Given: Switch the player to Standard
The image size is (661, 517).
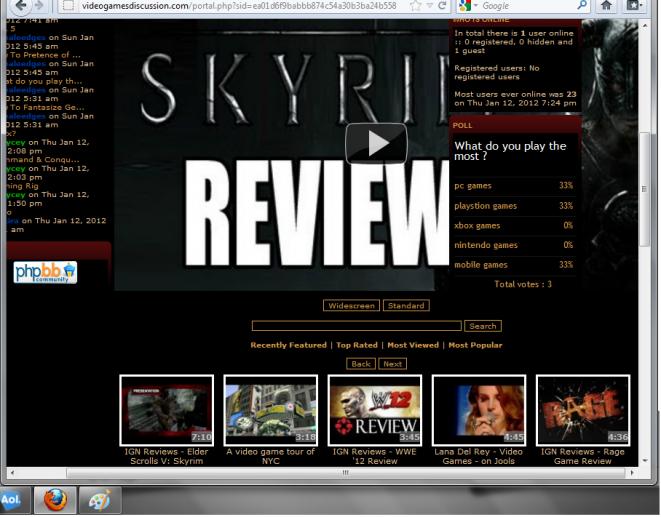Looking at the screenshot, I should pyautogui.click(x=406, y=306).
